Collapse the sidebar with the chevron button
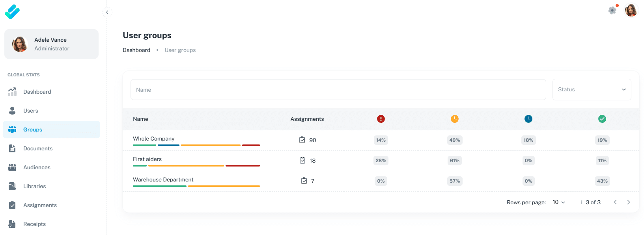644x235 pixels. pos(107,12)
